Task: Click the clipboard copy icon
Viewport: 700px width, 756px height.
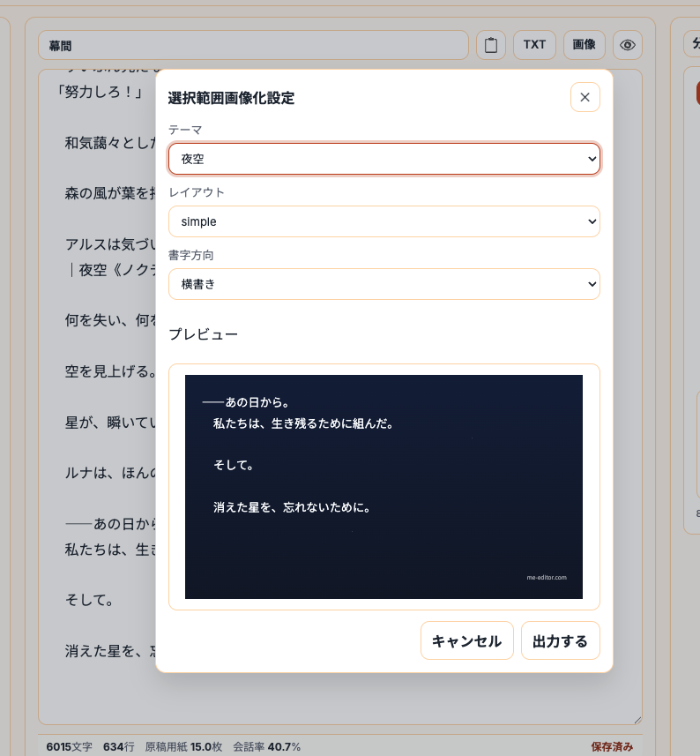Action: pos(491,45)
